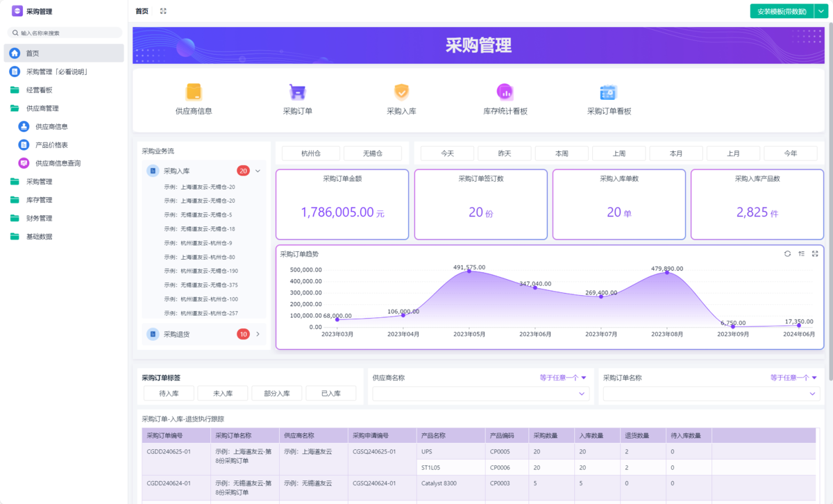This screenshot has height=504, width=833.
Task: Open the 供应商名称 select dropdown
Action: click(x=481, y=394)
